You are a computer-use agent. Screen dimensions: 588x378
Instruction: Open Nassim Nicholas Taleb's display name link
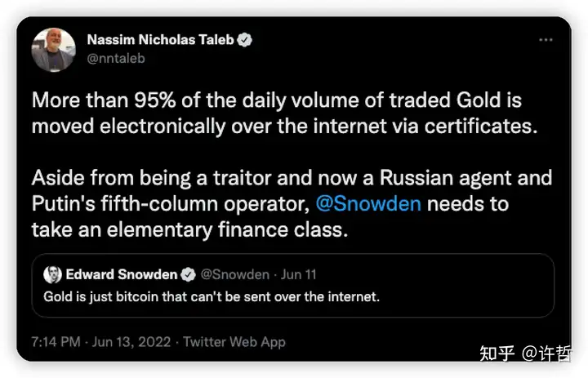tap(159, 40)
